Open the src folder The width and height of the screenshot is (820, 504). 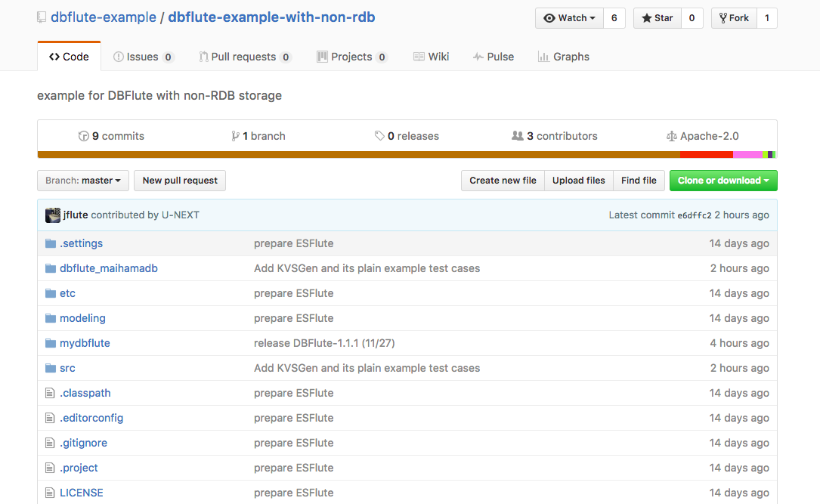(x=67, y=368)
